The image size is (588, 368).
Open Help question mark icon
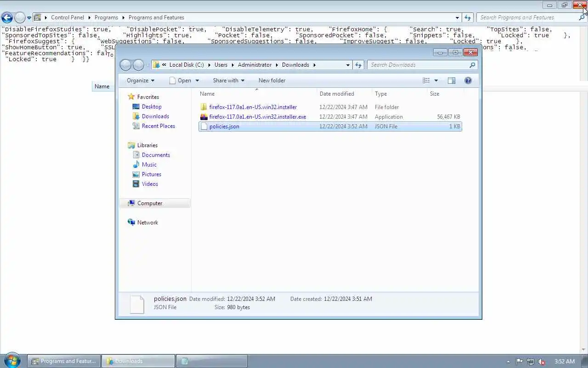[468, 80]
